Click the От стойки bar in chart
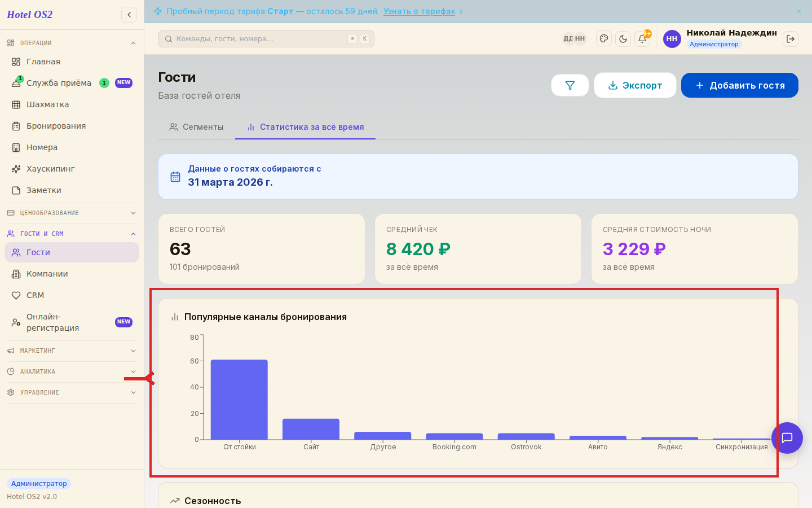The image size is (812, 508). tap(239, 400)
